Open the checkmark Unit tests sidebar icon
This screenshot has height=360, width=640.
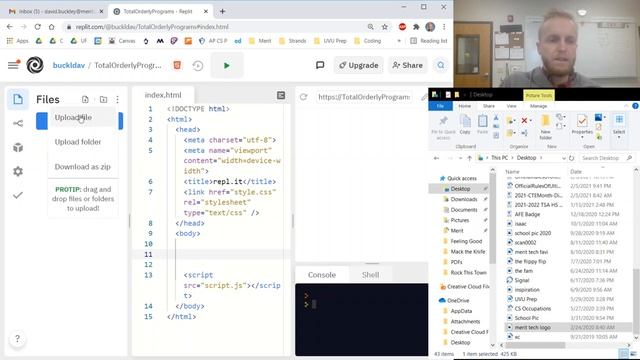tap(18, 195)
